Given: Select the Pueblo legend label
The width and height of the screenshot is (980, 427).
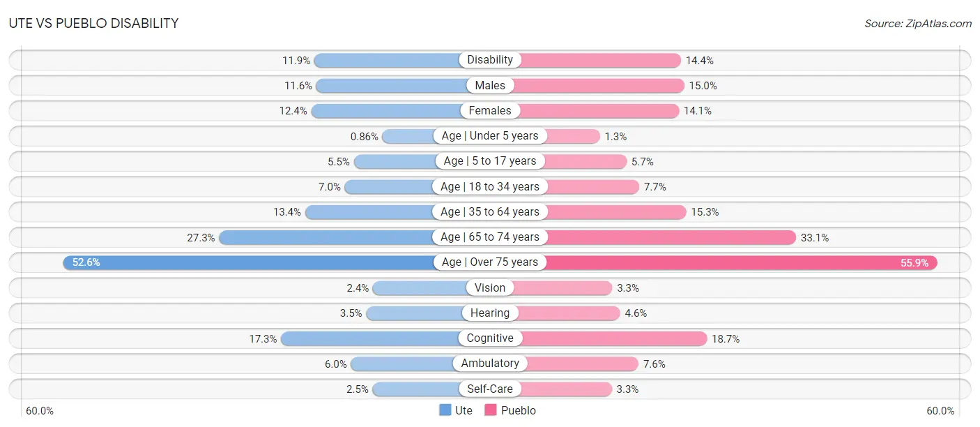Looking at the screenshot, I should click(x=519, y=410).
